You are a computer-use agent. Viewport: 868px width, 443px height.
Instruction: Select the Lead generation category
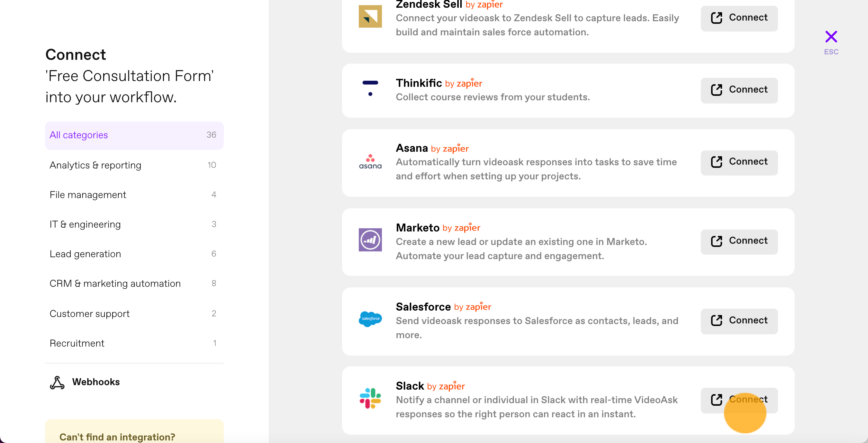[134, 254]
